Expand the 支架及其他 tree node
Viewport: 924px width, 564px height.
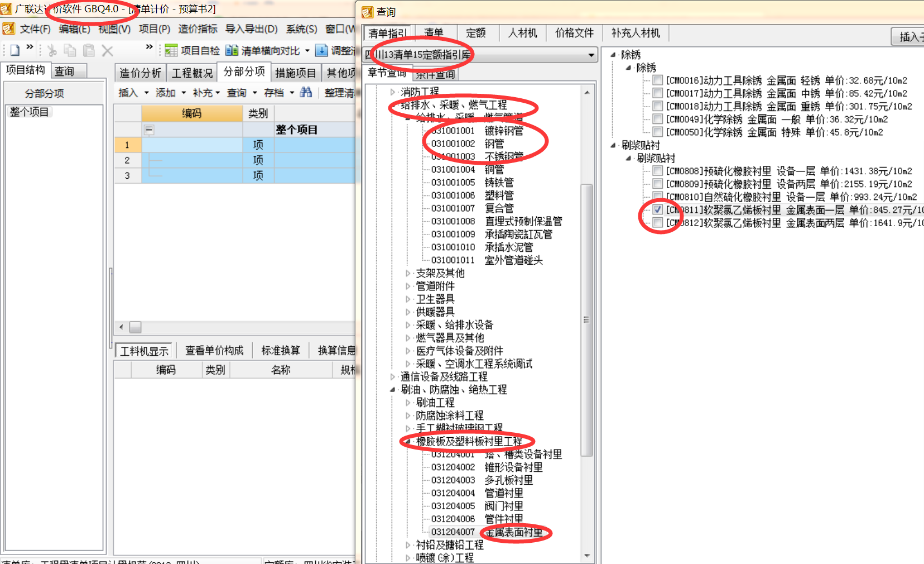(408, 273)
